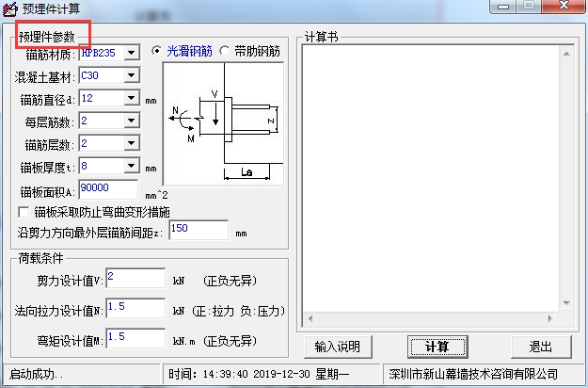The width and height of the screenshot is (588, 388).
Task: Open 锚筋材质 HPB235 dropdown
Action: pos(132,53)
